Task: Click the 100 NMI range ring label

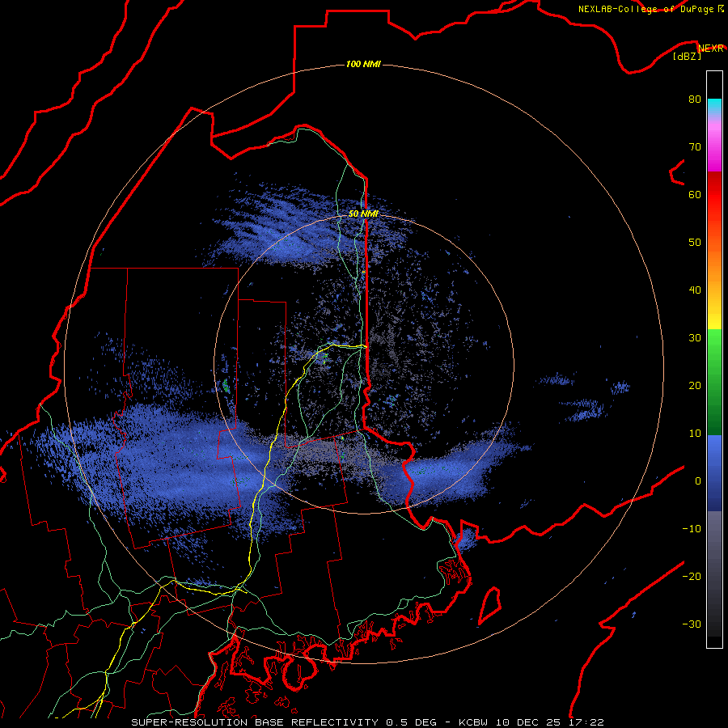Action: pyautogui.click(x=363, y=64)
